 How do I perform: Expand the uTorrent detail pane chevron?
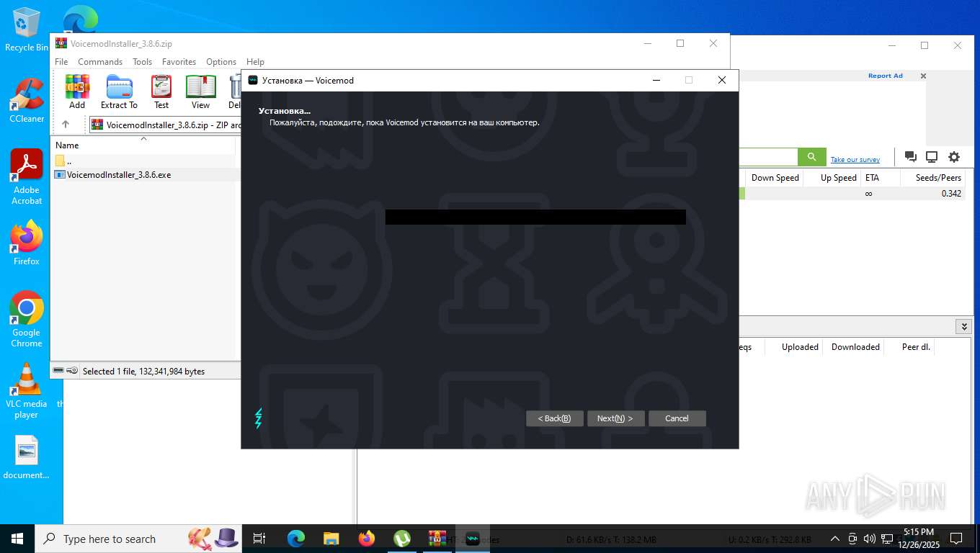click(964, 327)
